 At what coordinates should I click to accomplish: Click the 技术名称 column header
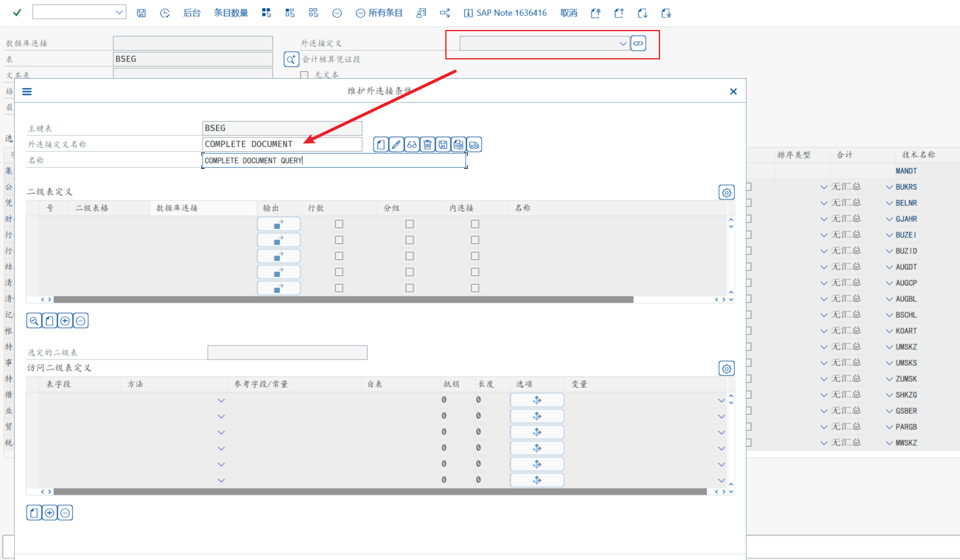point(918,155)
